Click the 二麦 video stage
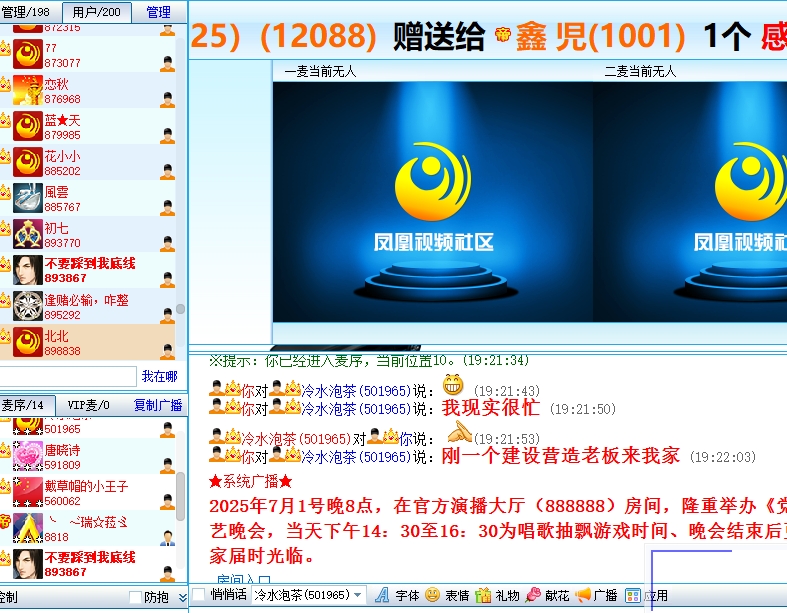 [690, 202]
